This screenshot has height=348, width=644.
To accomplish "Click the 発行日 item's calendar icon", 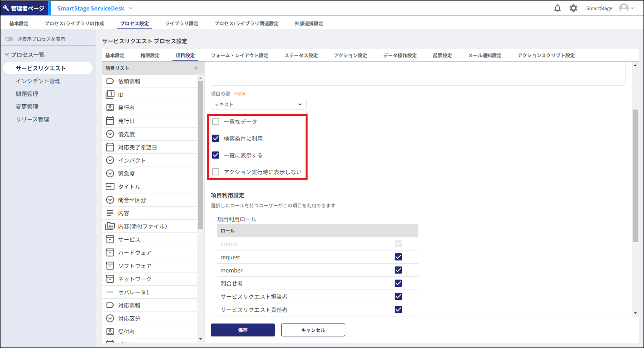I will click(x=110, y=121).
